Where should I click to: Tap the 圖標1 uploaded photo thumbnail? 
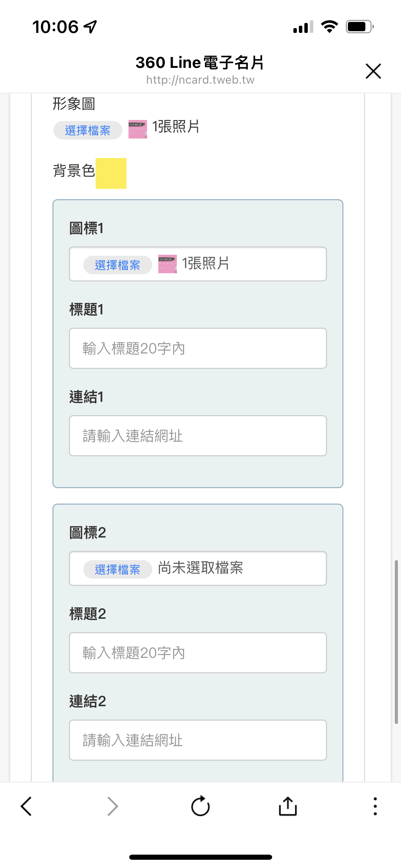[168, 264]
